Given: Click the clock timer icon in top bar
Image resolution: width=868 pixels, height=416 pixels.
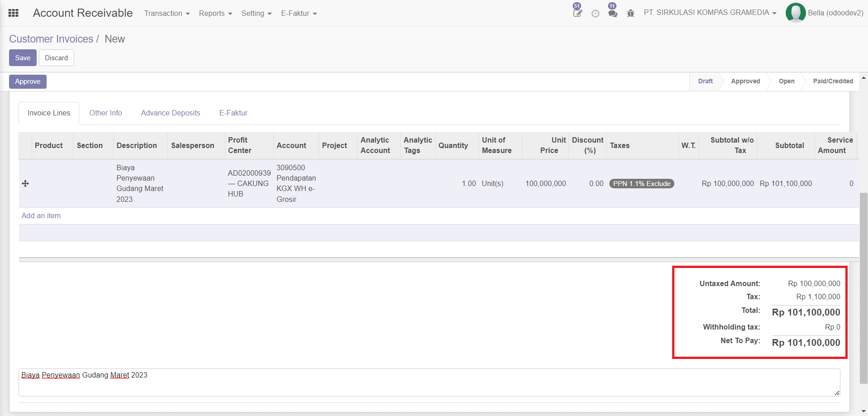Looking at the screenshot, I should [x=595, y=14].
